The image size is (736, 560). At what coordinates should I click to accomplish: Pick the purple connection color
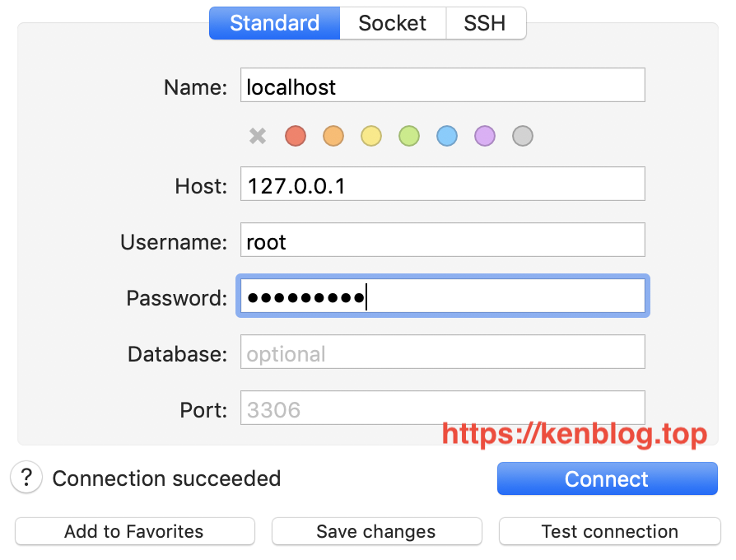click(485, 136)
